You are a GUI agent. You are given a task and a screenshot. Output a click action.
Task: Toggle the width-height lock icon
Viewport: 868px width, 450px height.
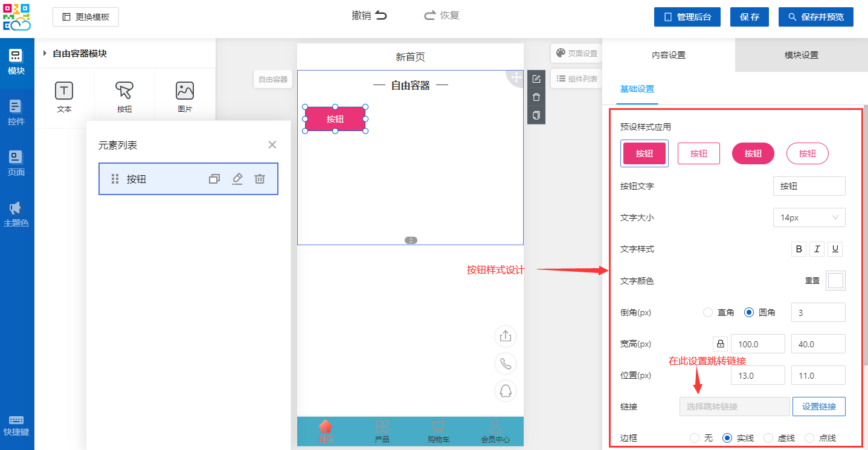click(x=720, y=344)
